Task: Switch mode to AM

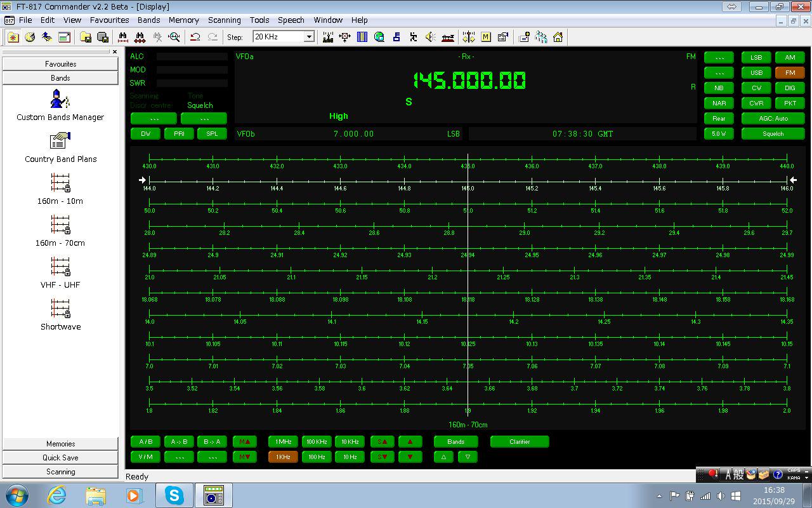Action: click(790, 58)
